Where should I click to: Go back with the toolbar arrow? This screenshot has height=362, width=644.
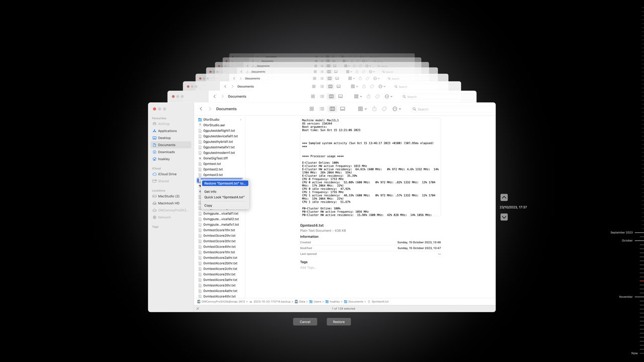point(201,109)
